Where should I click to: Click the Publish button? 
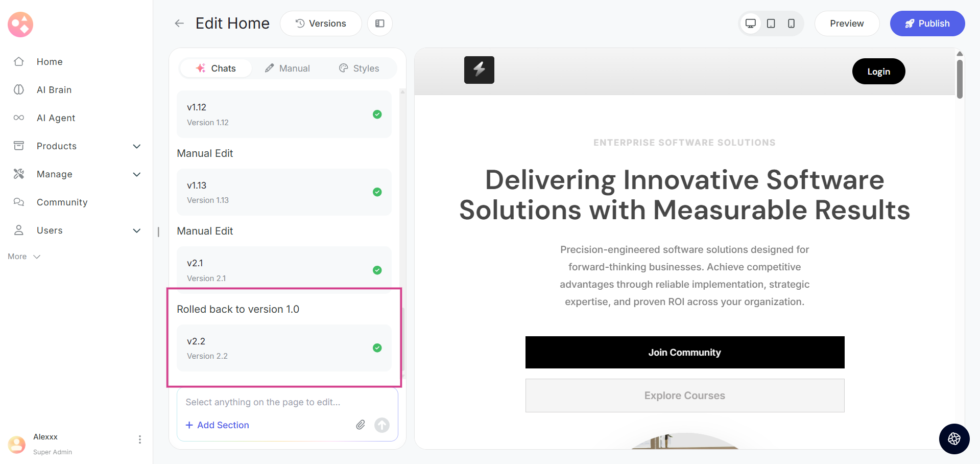(927, 24)
